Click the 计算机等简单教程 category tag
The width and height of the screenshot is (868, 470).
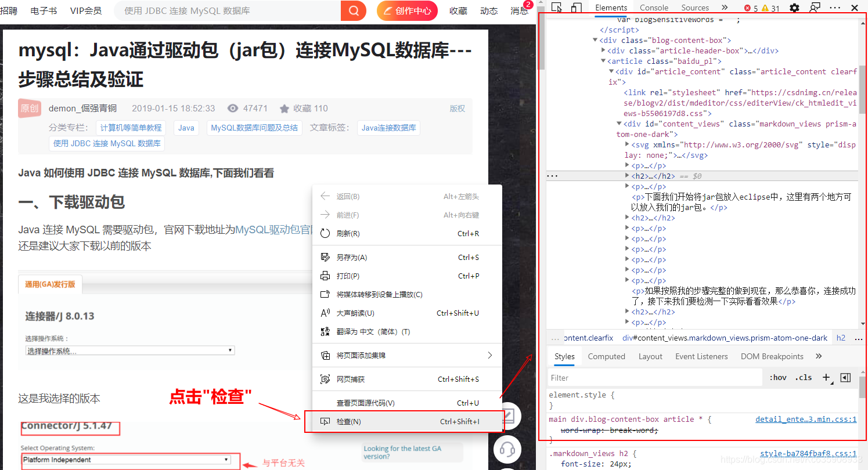131,128
